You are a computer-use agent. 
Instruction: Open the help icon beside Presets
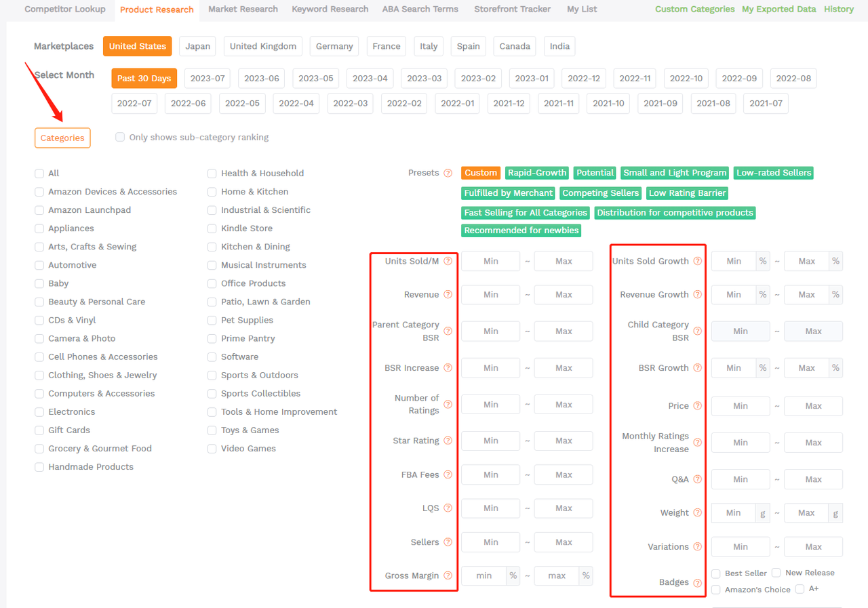pos(448,173)
